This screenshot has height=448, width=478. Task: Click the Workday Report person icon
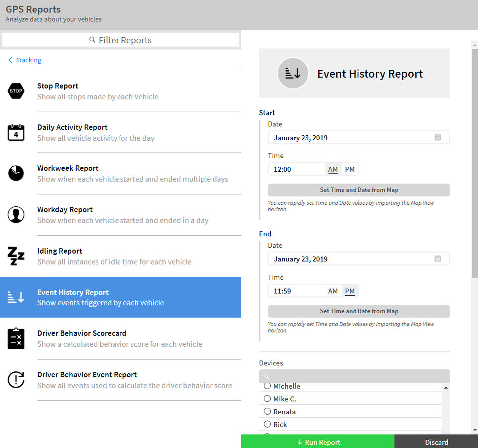[x=16, y=215]
